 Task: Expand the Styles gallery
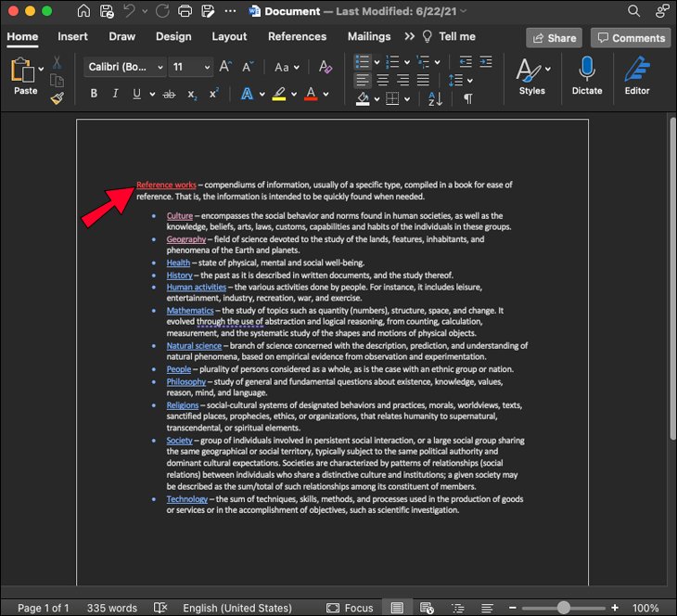[x=531, y=74]
